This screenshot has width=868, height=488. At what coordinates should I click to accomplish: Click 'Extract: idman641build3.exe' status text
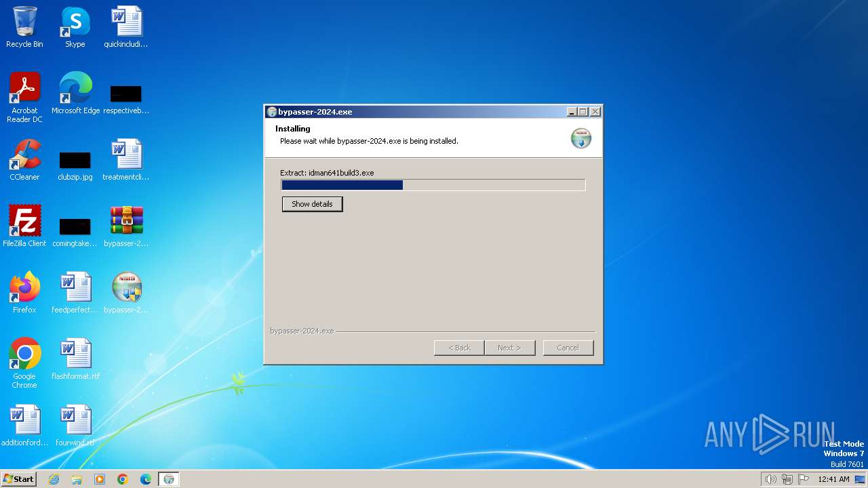pos(327,173)
